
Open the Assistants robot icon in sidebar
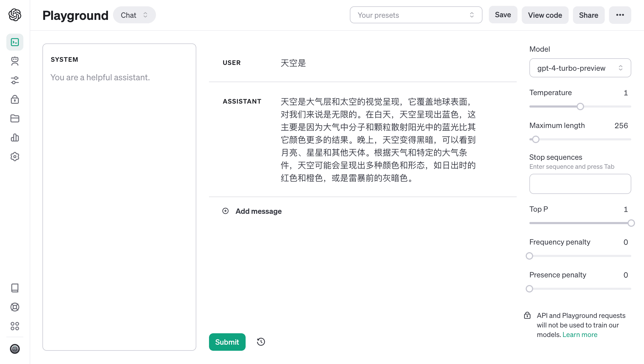click(x=15, y=61)
